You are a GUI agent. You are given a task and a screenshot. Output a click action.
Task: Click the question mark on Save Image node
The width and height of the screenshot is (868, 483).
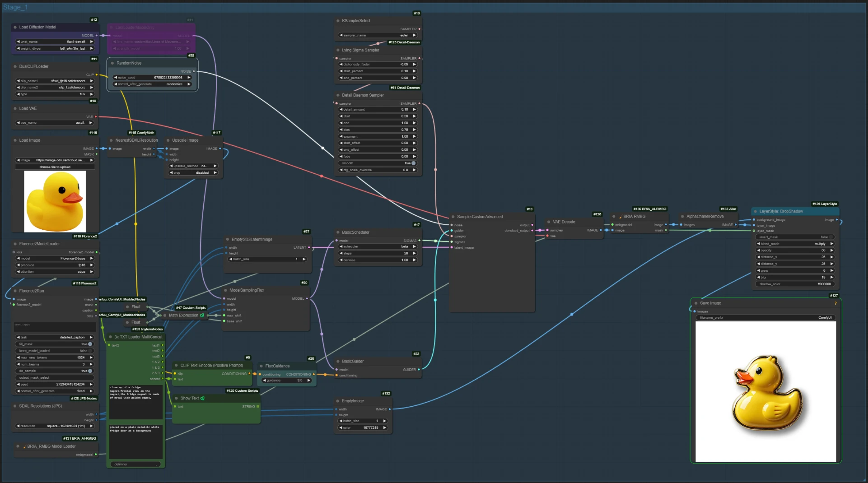(x=835, y=303)
